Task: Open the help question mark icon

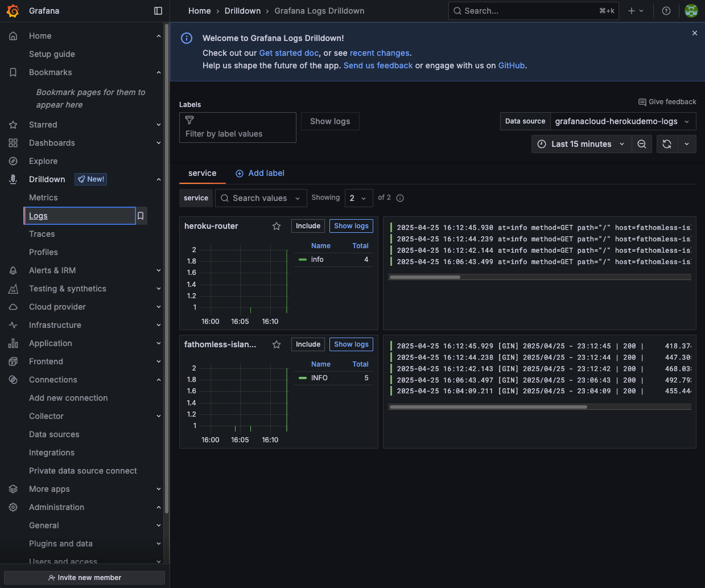Action: pos(666,11)
